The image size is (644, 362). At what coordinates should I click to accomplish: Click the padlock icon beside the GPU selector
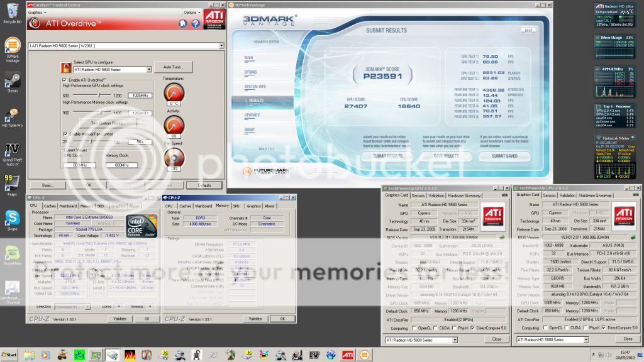[65, 67]
